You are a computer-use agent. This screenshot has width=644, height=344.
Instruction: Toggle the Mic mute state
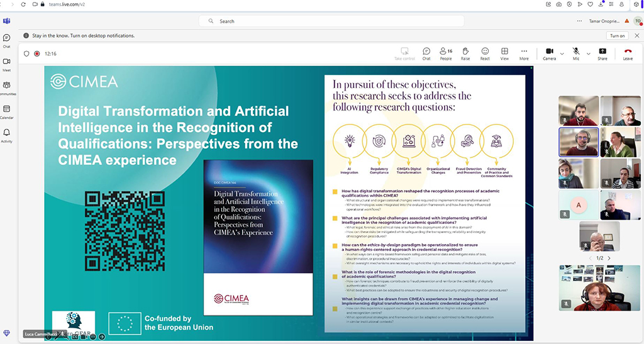[575, 53]
